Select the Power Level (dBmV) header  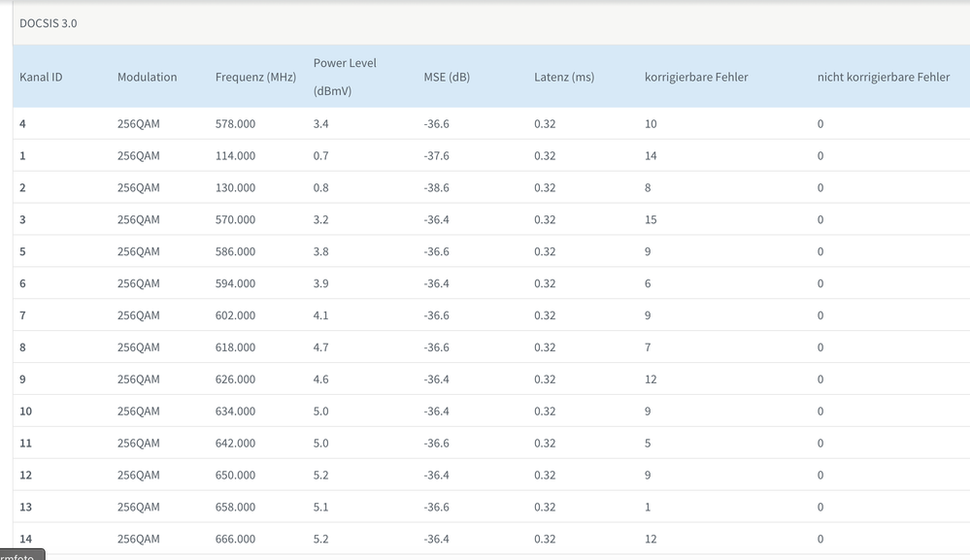pos(345,77)
